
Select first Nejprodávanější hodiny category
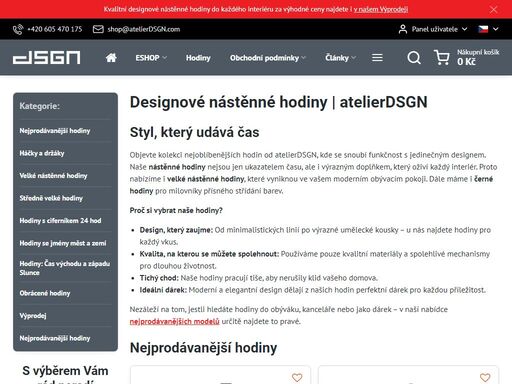coord(55,131)
